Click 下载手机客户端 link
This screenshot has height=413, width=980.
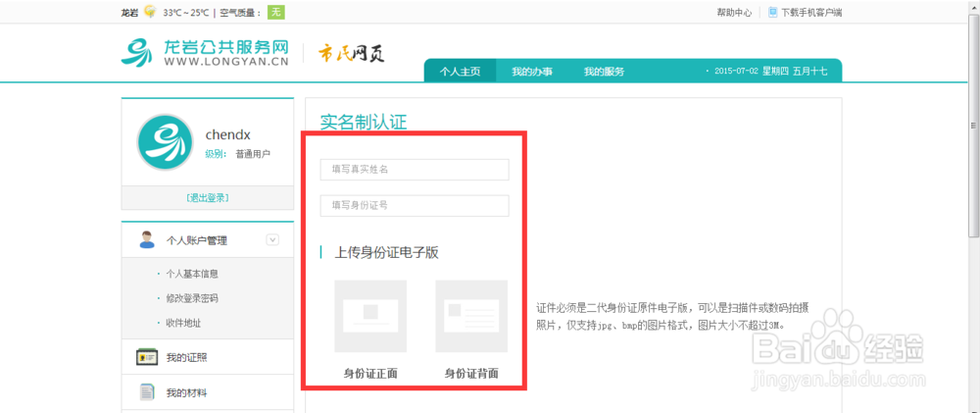[x=811, y=12]
